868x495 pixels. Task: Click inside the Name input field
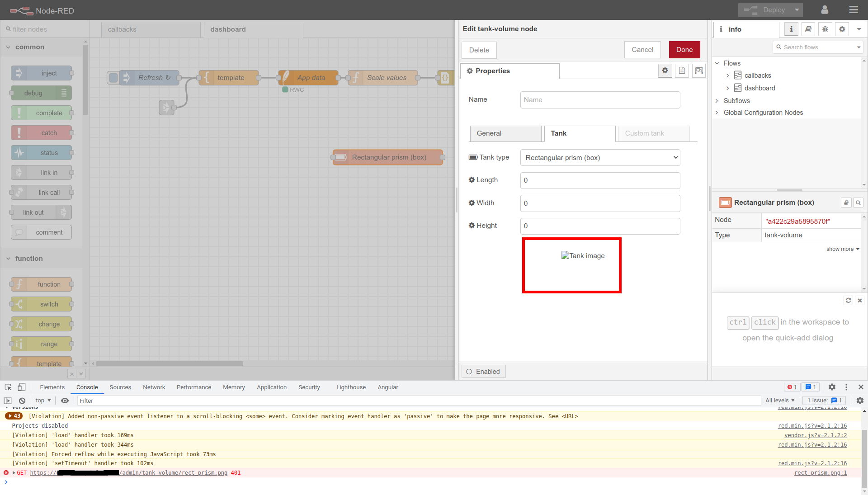click(x=599, y=99)
